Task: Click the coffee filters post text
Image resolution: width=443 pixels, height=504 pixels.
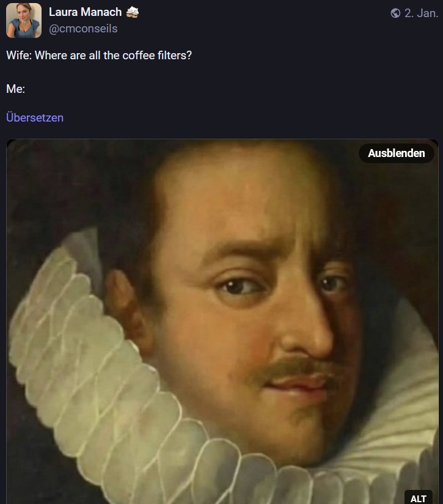Action: (x=99, y=55)
